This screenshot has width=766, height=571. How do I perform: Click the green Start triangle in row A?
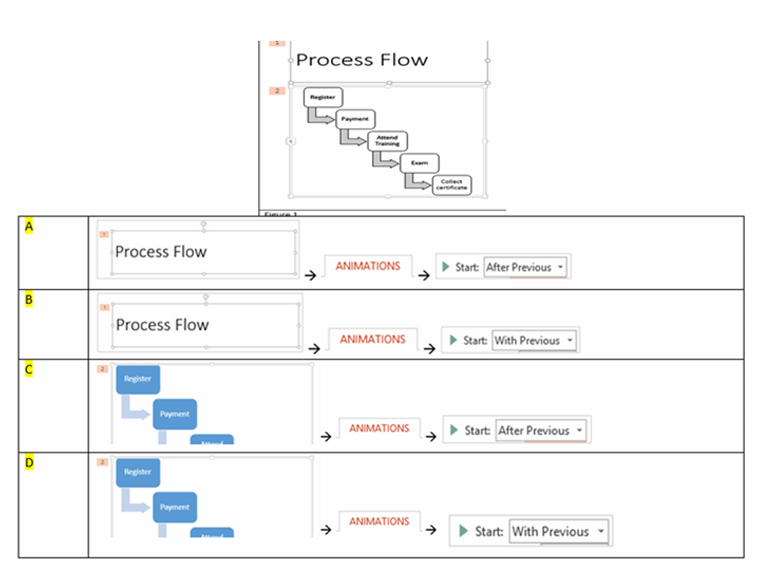(445, 268)
